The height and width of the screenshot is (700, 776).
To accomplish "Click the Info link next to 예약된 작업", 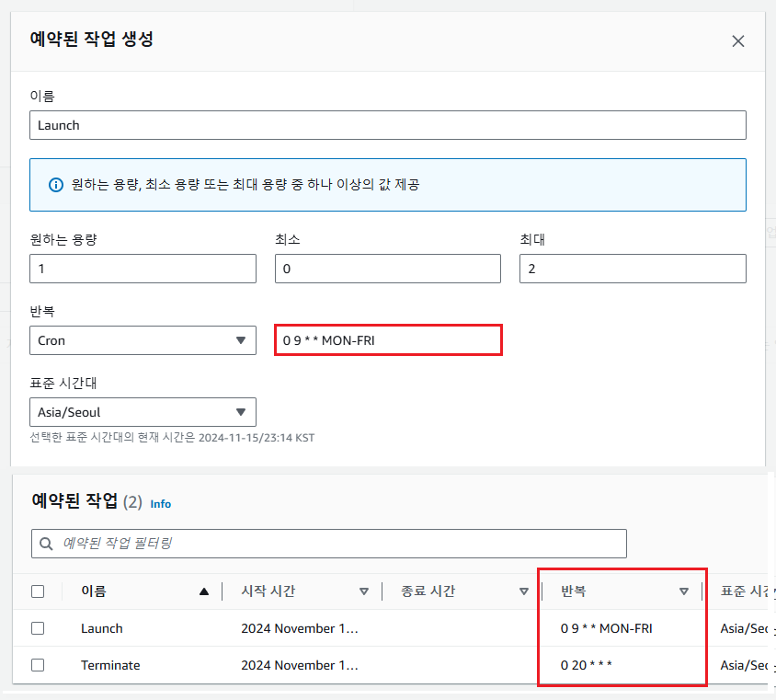I will point(161,504).
